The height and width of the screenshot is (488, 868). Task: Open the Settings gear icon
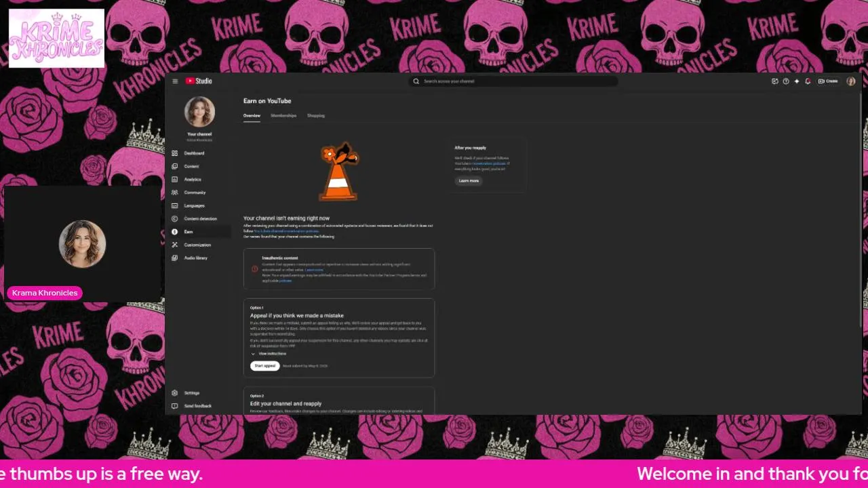click(x=175, y=393)
